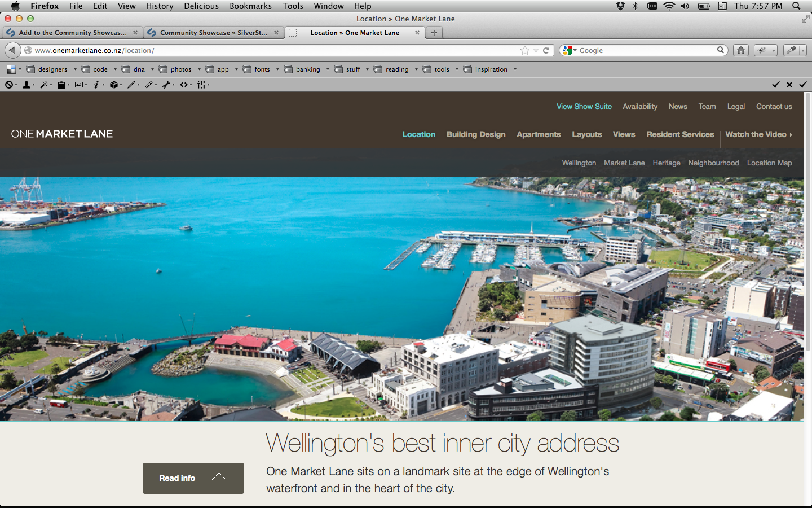Image resolution: width=812 pixels, height=508 pixels.
Task: Expand the code bookmark folder
Action: pos(99,69)
